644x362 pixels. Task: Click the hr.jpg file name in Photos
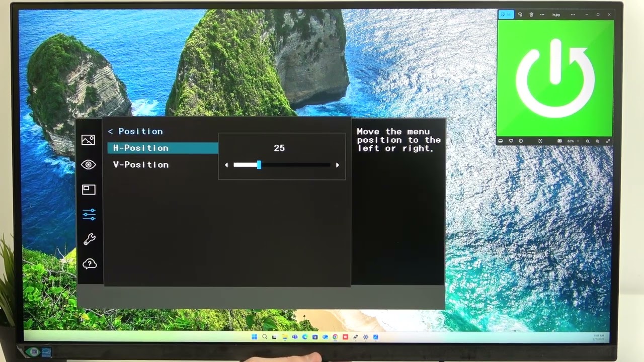(x=556, y=15)
